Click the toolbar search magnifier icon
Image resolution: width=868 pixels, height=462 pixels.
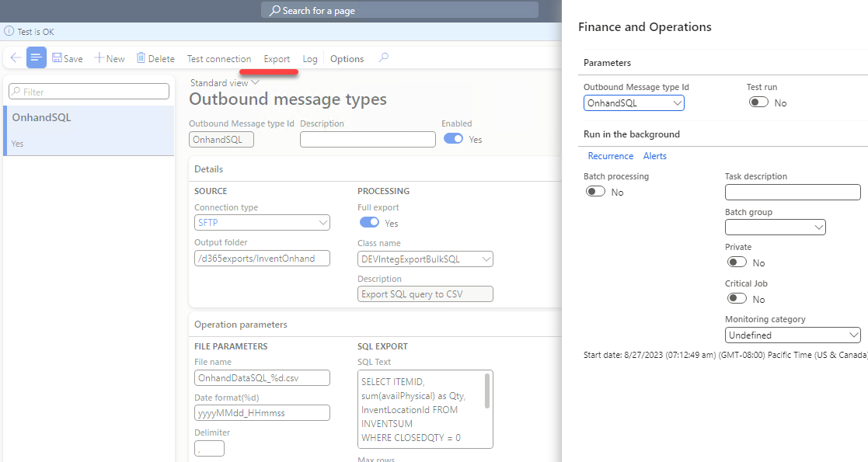point(384,57)
